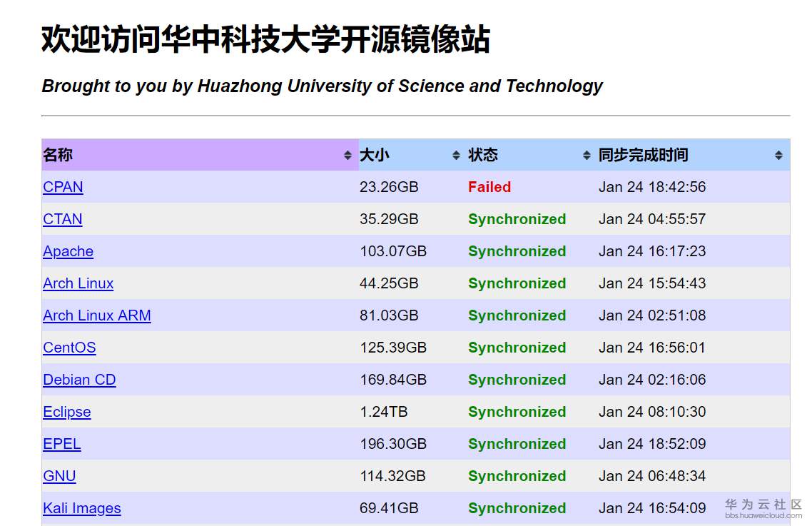
Task: Click the Synchronized status in GNU row
Action: point(517,476)
